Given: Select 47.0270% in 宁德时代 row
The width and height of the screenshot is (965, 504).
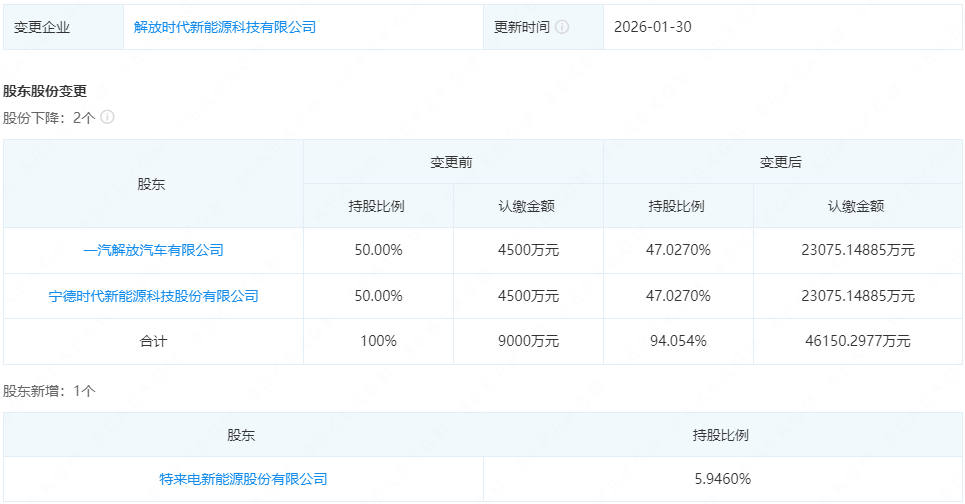Looking at the screenshot, I should (678, 296).
